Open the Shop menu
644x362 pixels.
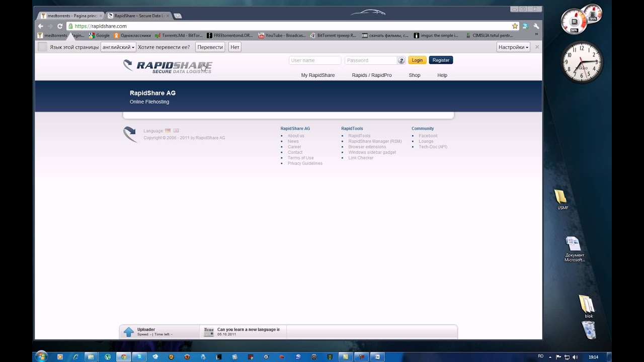tap(415, 75)
